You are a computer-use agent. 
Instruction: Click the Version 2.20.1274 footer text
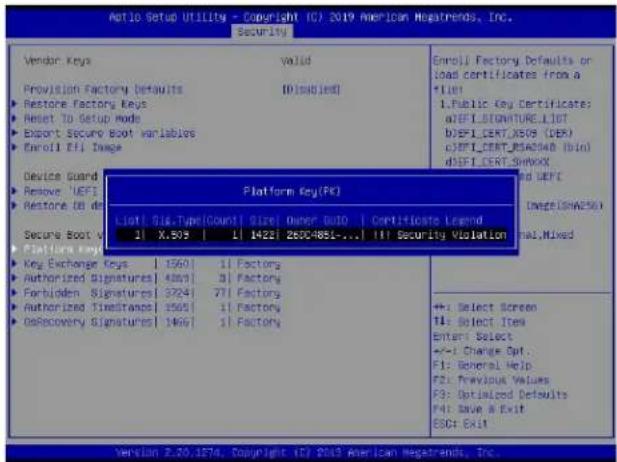click(305, 452)
